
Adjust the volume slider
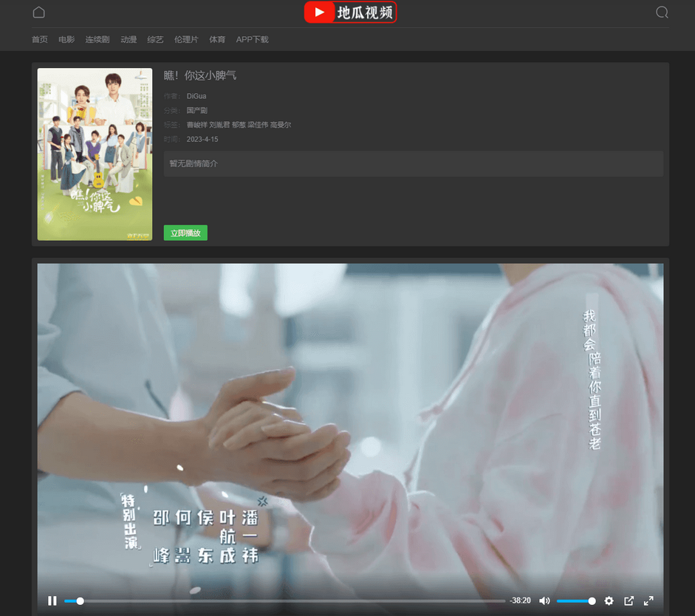[575, 601]
